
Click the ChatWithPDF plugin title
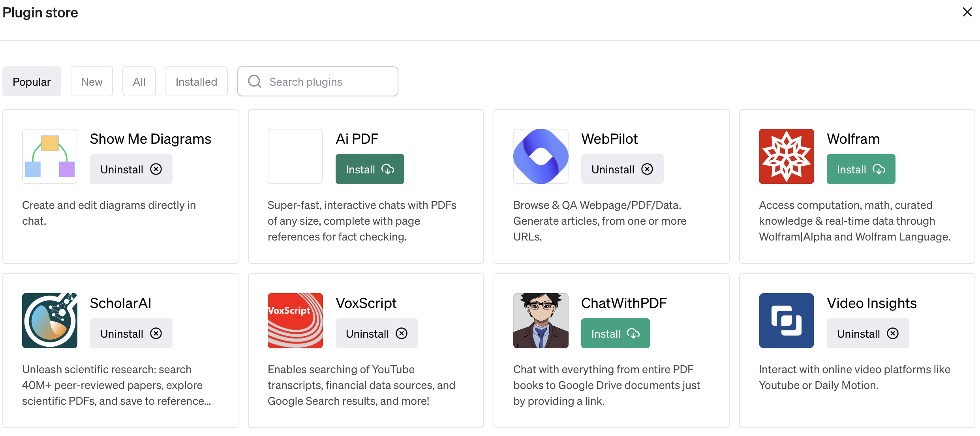coord(624,303)
